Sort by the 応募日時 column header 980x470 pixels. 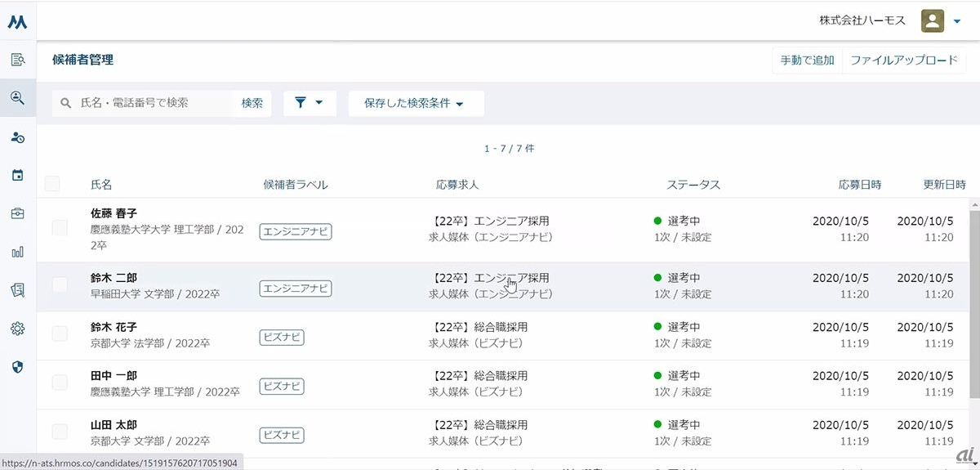click(x=859, y=185)
